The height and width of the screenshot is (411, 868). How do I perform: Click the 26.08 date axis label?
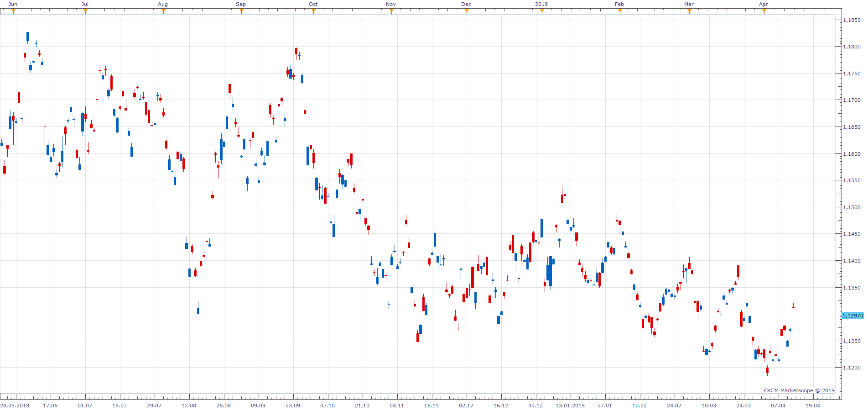223,406
